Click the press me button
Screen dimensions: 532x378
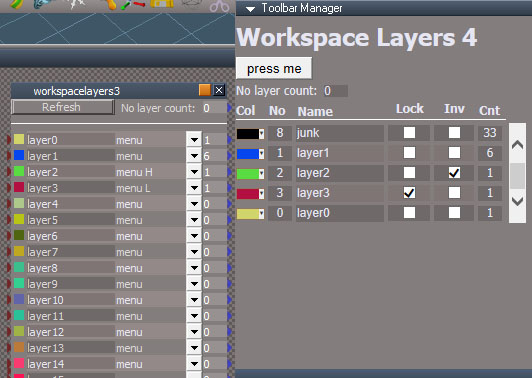coord(274,69)
